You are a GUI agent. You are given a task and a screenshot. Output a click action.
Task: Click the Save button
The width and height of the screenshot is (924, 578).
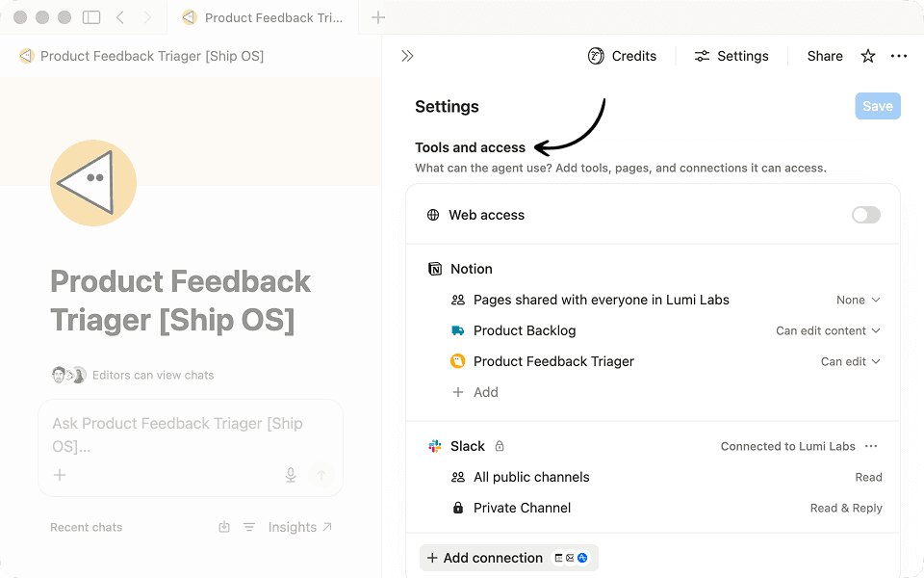878,106
